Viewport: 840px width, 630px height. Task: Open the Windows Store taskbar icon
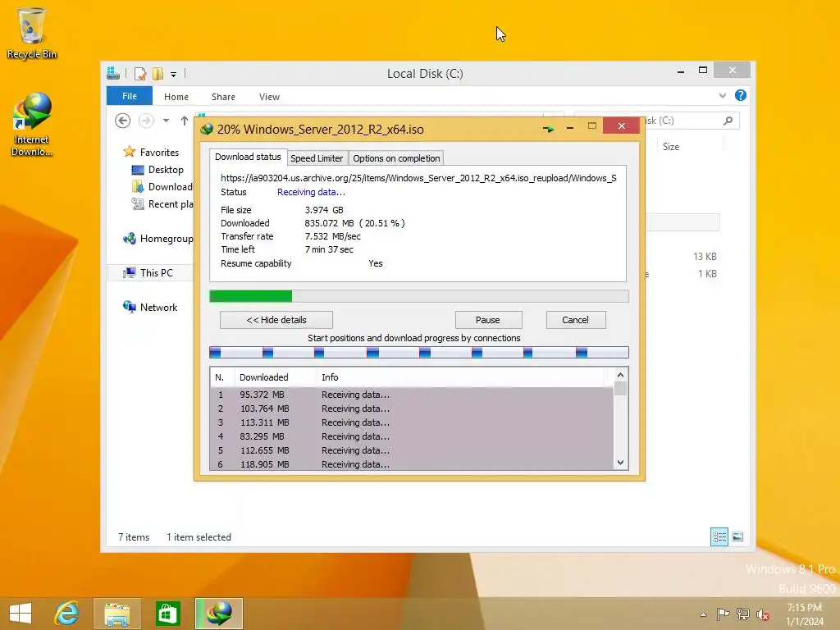pos(167,614)
